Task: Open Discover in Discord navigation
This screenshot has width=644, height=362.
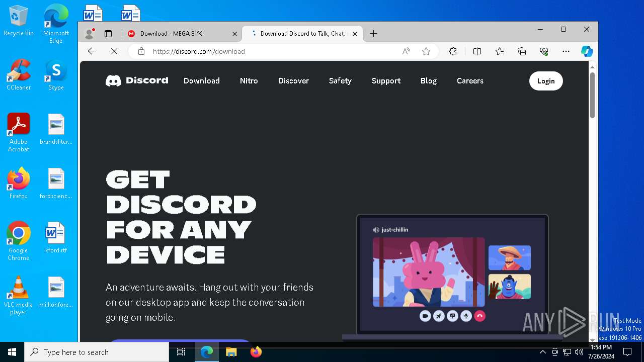Action: pyautogui.click(x=293, y=80)
